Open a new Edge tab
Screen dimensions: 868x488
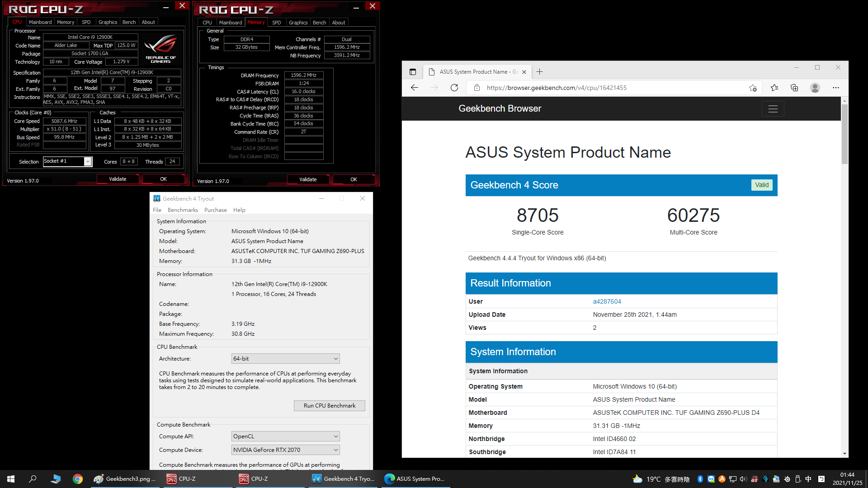pos(540,72)
